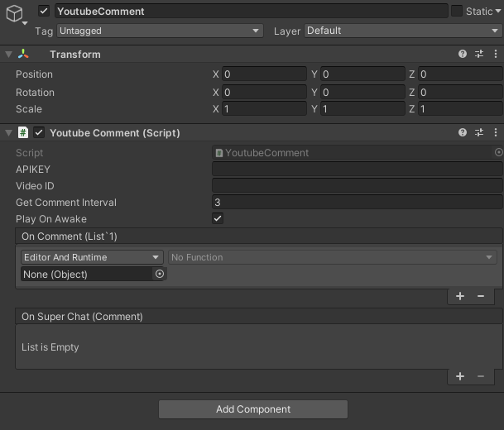Click the APIKEY label
Screen dimensions: 504x430
(33, 170)
